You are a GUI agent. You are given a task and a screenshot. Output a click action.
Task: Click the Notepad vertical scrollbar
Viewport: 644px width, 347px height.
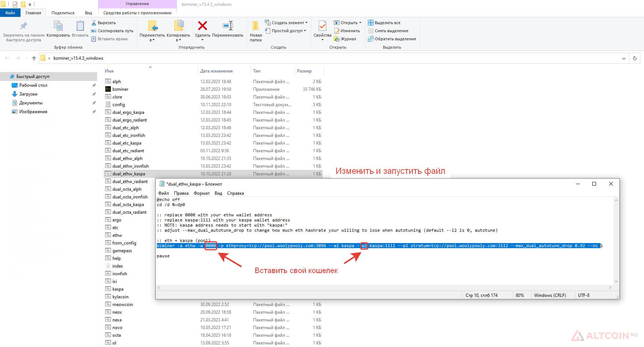pyautogui.click(x=616, y=240)
